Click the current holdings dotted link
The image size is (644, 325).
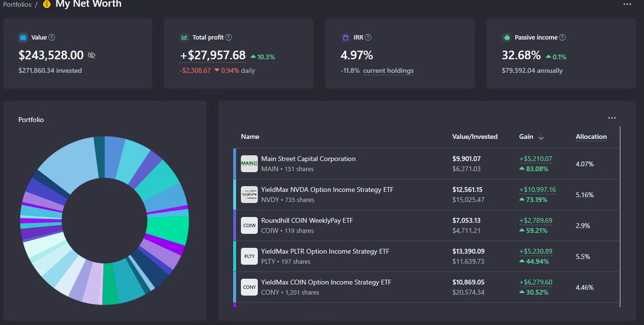[388, 70]
